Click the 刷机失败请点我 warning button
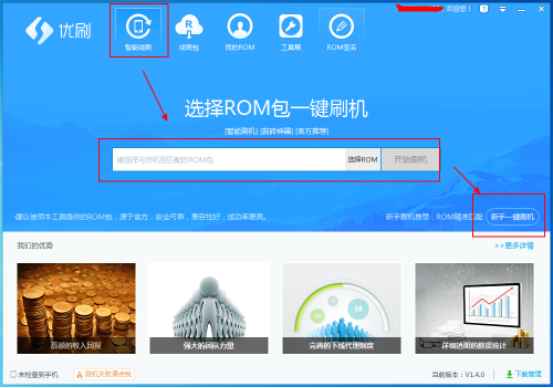This screenshot has width=553, height=388. [x=104, y=374]
